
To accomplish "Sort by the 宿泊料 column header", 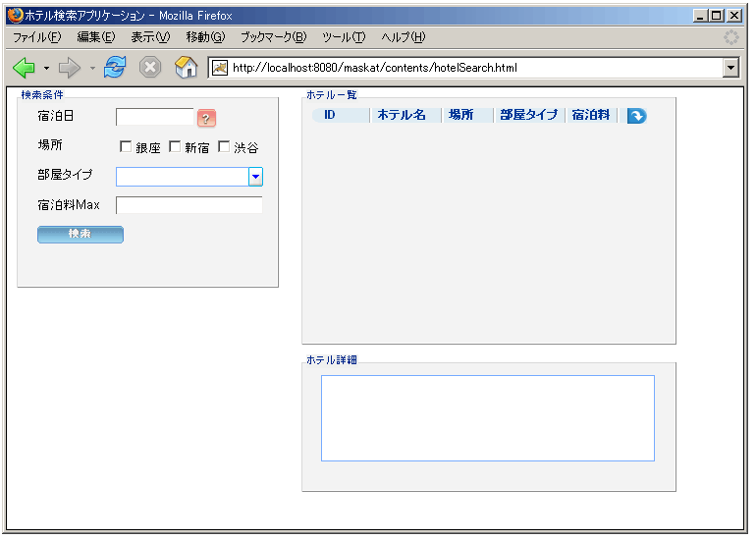I will tap(591, 115).
